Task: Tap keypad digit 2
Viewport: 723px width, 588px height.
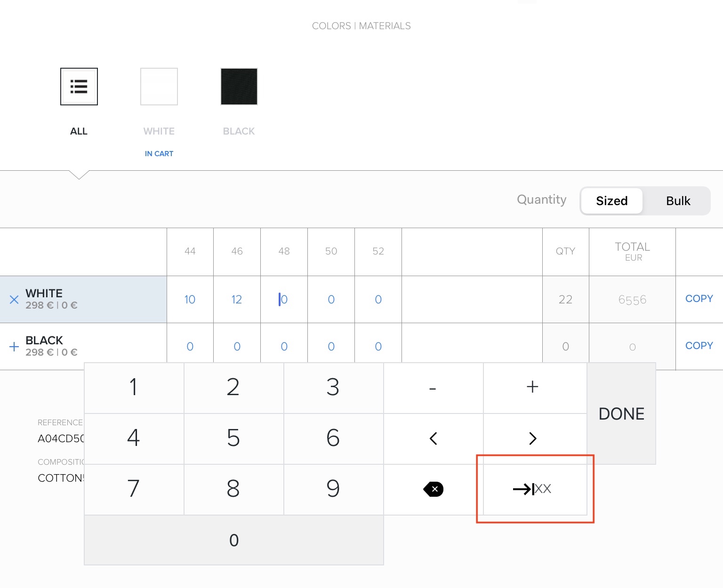Action: coord(233,388)
